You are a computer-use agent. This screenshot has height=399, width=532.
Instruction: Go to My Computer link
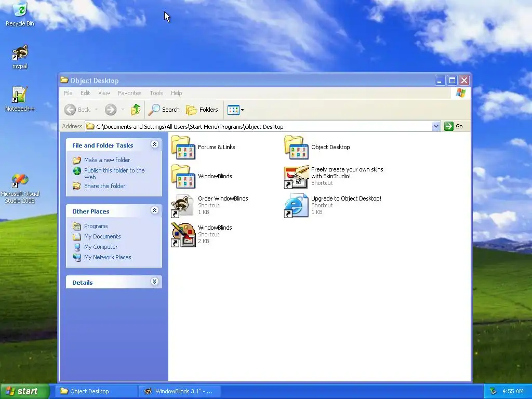point(101,247)
